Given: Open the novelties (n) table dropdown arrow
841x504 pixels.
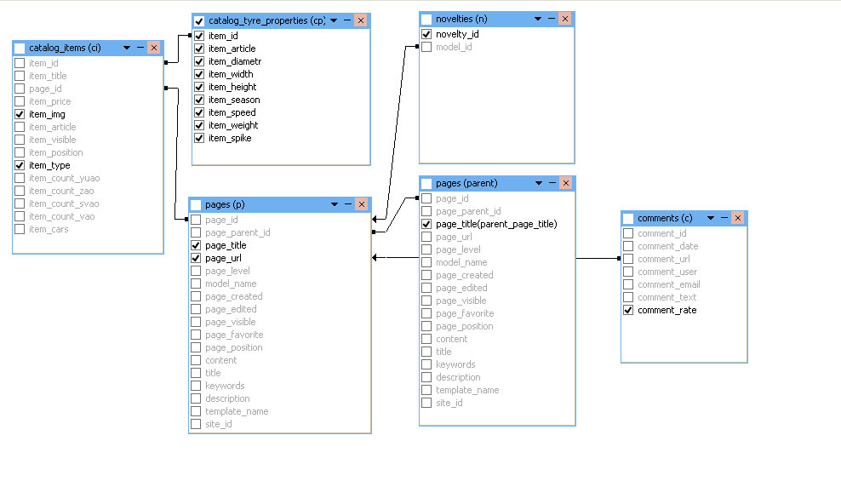Looking at the screenshot, I should pyautogui.click(x=538, y=19).
